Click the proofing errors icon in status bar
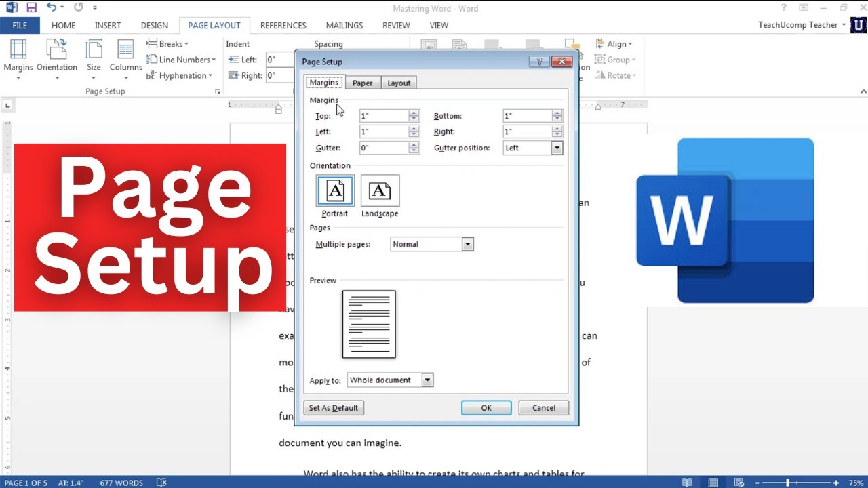The height and width of the screenshot is (488, 868). 161,483
